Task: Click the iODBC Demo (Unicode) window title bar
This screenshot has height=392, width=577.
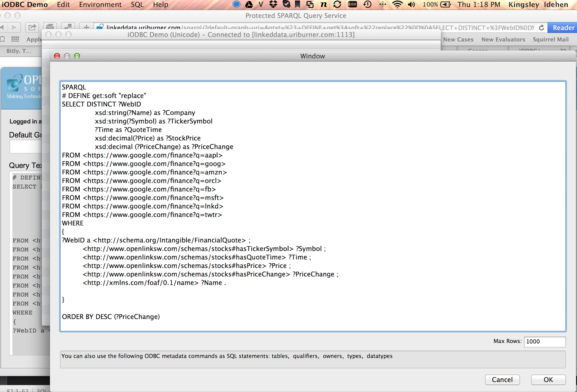Action: coord(241,35)
